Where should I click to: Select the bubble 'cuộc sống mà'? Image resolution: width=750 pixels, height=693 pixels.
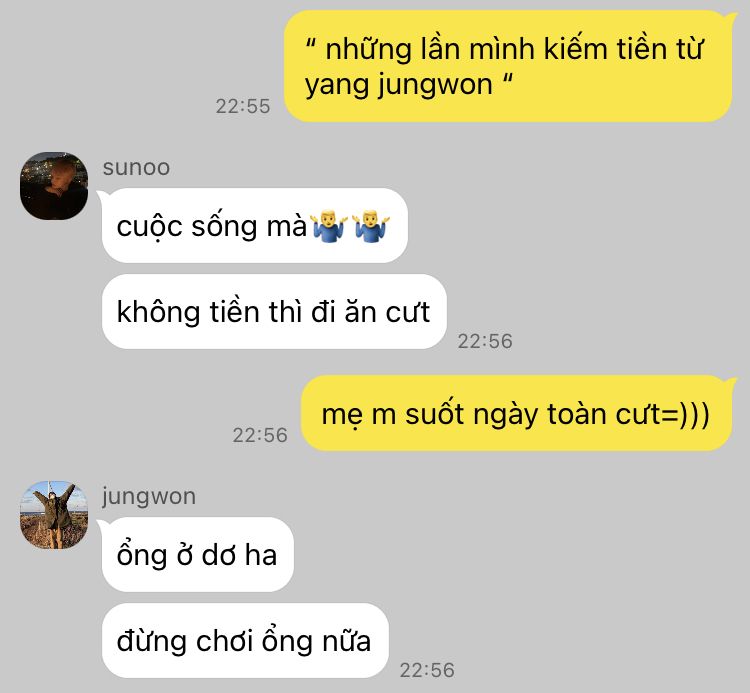pyautogui.click(x=254, y=225)
